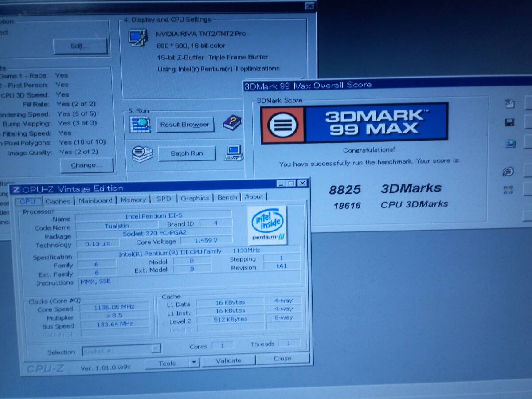Click the document icon above the floppy disk
532x399 pixels.
pyautogui.click(x=509, y=104)
